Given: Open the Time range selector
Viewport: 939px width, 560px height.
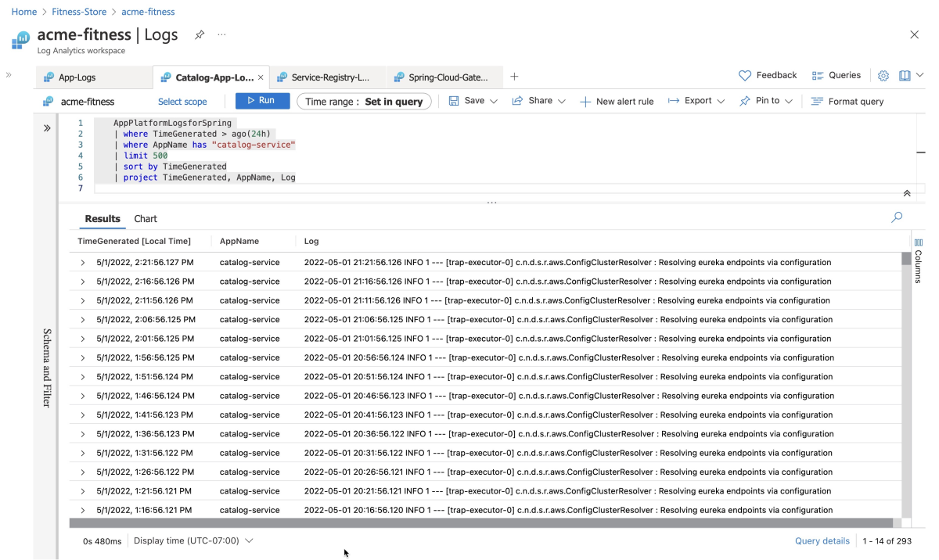Looking at the screenshot, I should 364,102.
